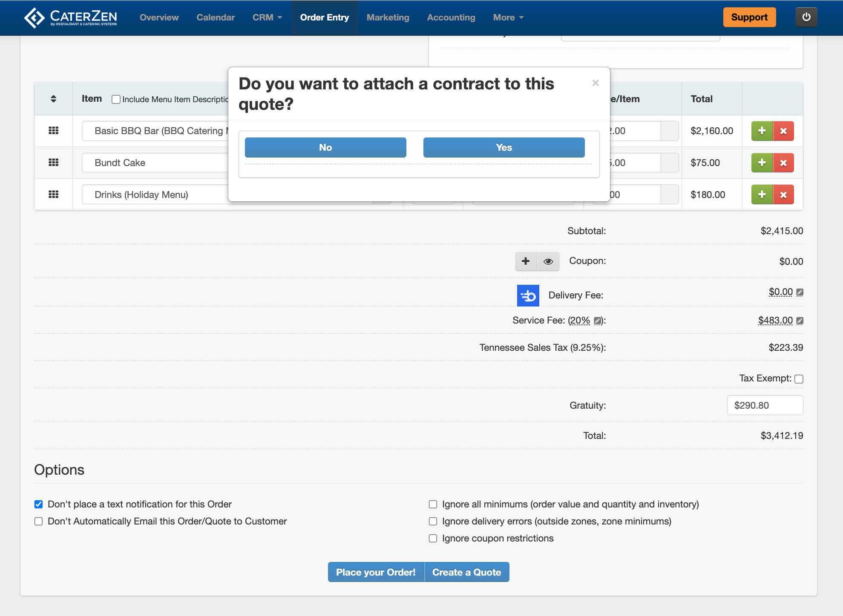Click the item sort arrows column header
The width and height of the screenshot is (843, 616).
click(x=53, y=99)
